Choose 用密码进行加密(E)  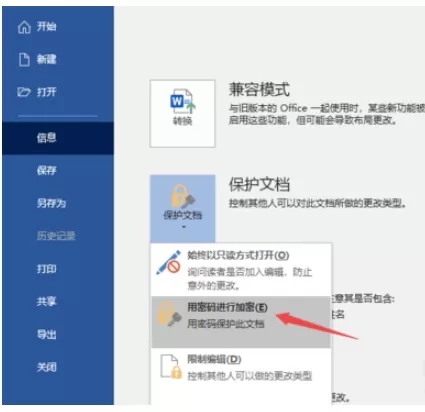point(241,322)
